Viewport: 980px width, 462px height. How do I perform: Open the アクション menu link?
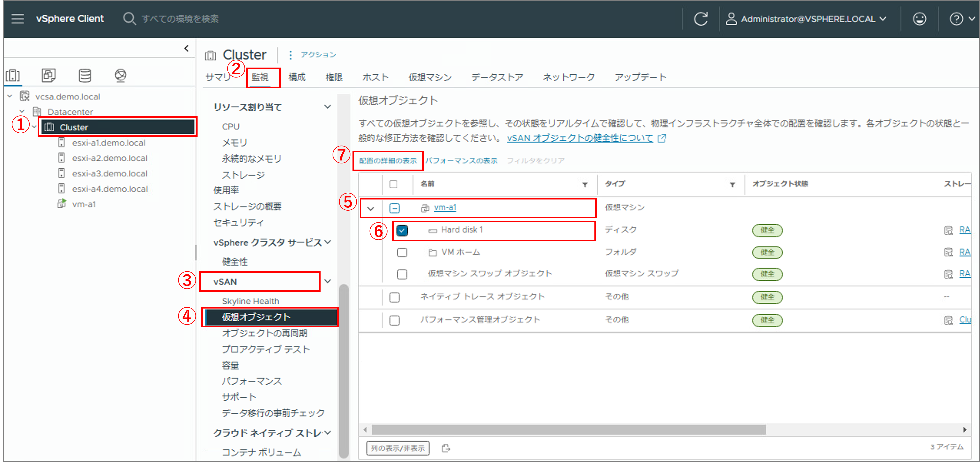(318, 55)
